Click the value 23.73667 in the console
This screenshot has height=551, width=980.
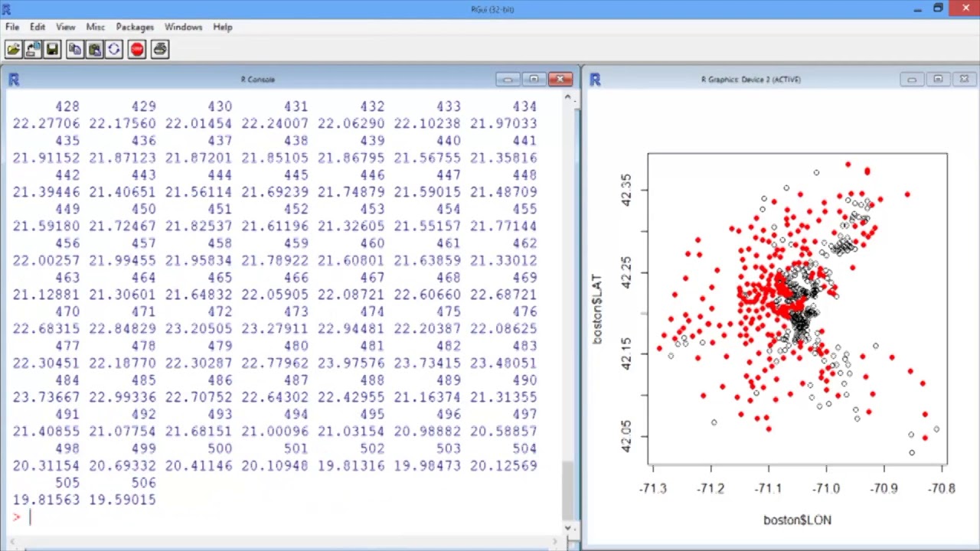(x=46, y=397)
